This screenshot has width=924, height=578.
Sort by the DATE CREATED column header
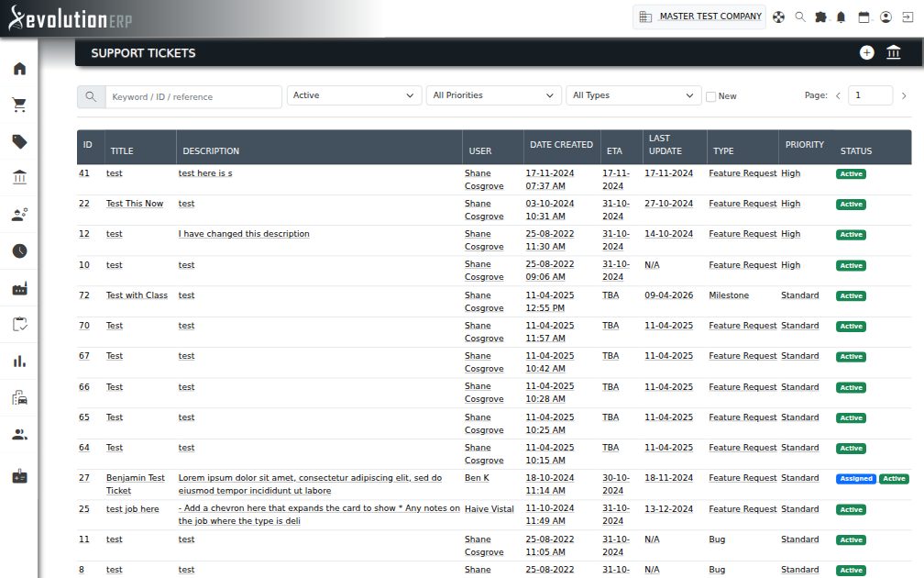561,145
